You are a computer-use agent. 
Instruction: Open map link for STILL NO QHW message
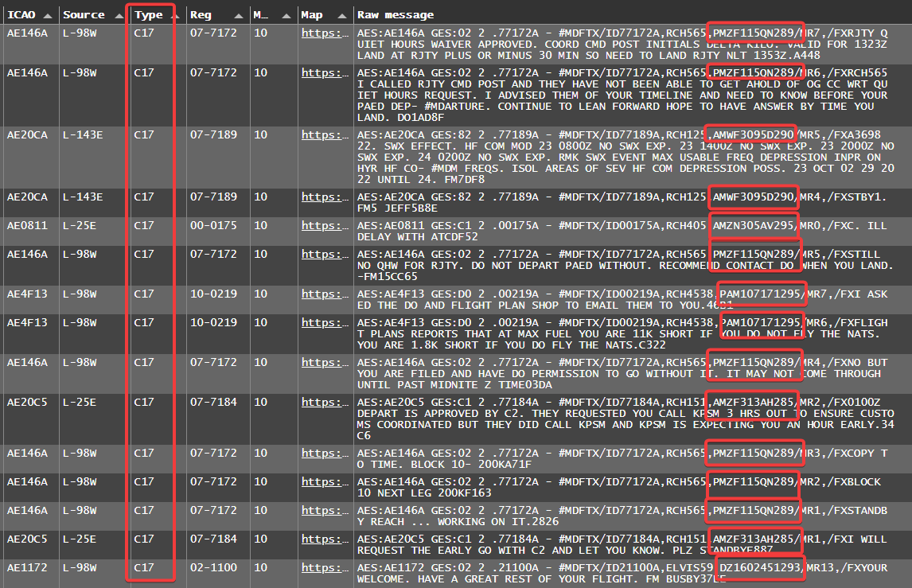[325, 254]
